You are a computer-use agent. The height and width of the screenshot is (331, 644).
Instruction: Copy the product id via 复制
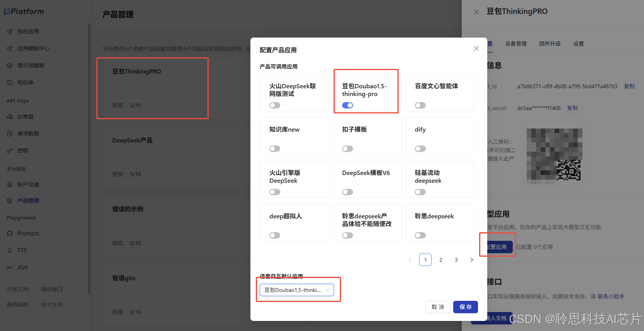tap(629, 86)
